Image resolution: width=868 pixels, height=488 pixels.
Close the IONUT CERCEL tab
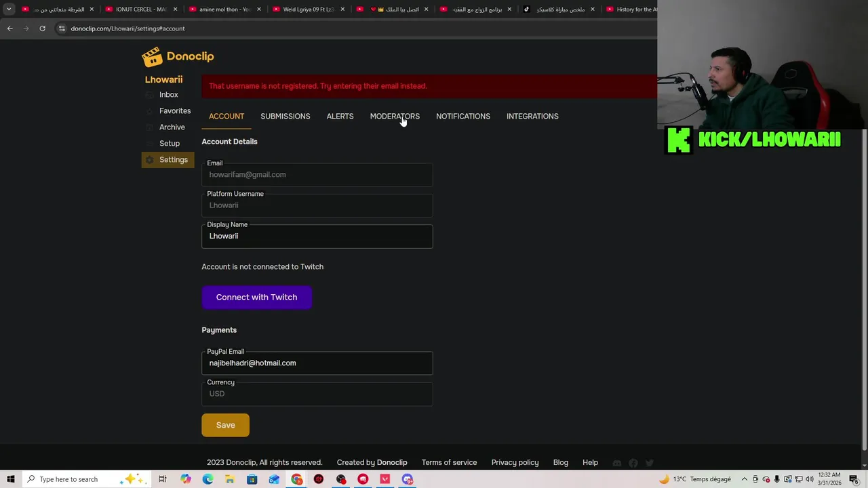176,9
